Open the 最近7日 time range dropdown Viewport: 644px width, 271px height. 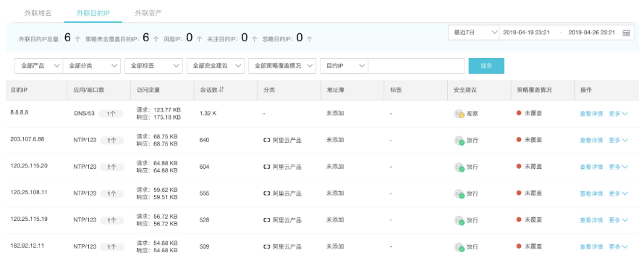click(x=473, y=33)
